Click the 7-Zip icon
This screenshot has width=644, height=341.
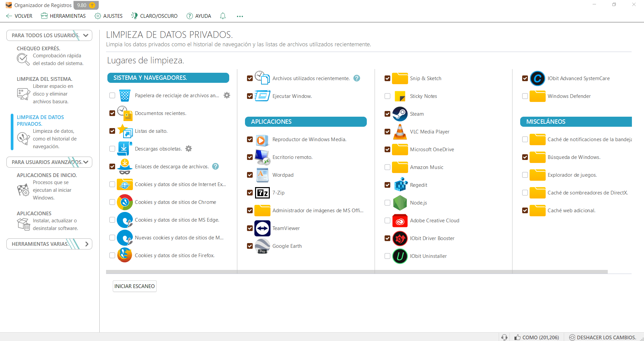[x=262, y=193]
